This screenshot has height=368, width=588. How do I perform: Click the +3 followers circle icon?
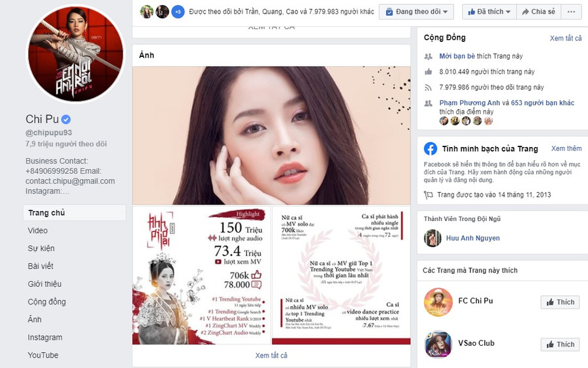click(x=178, y=12)
